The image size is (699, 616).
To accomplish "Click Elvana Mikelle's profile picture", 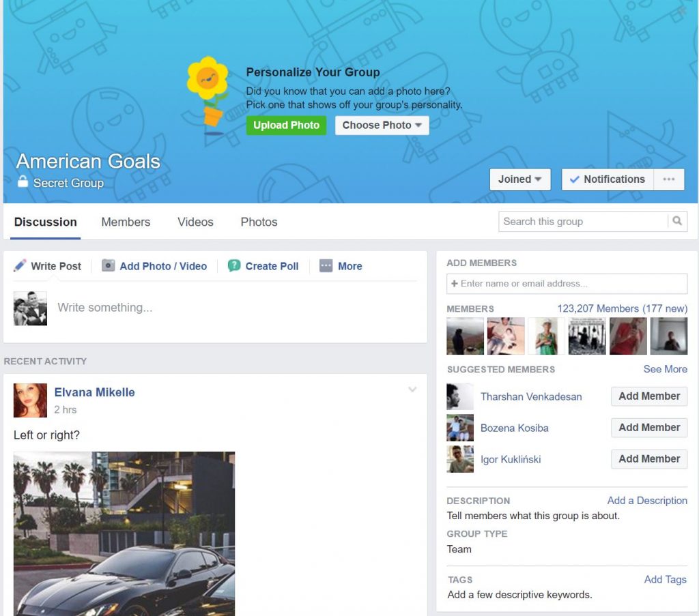I will pos(30,400).
